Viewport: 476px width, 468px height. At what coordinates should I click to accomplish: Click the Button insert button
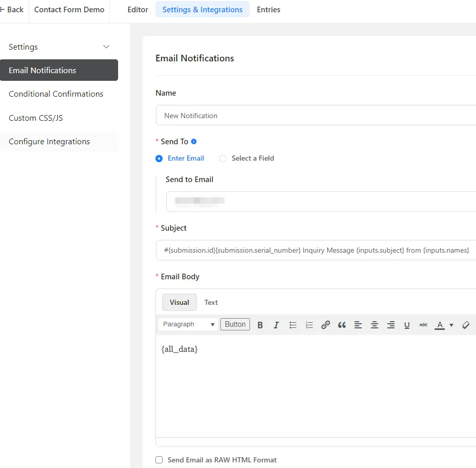click(235, 324)
